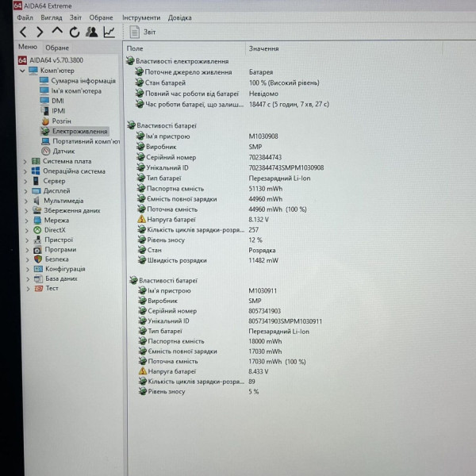Select Портативний комп'ютер tree item
Viewport: 476px width, 476px height.
[80, 141]
